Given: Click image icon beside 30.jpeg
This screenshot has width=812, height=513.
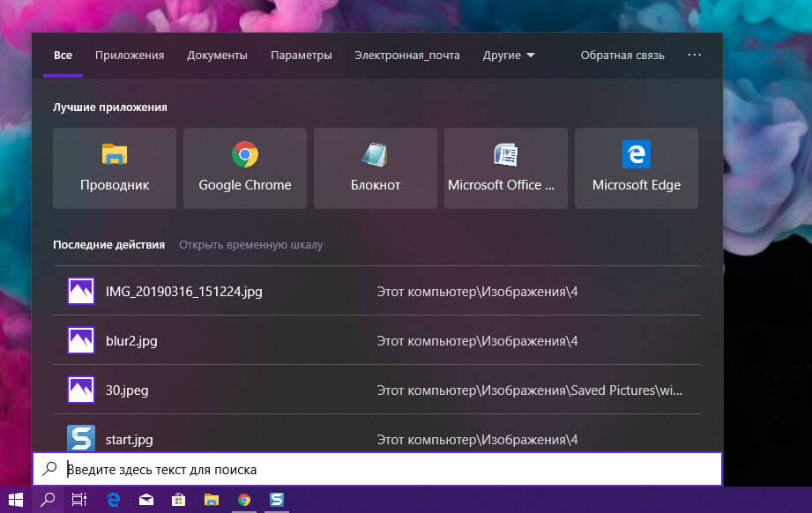Looking at the screenshot, I should point(81,390).
